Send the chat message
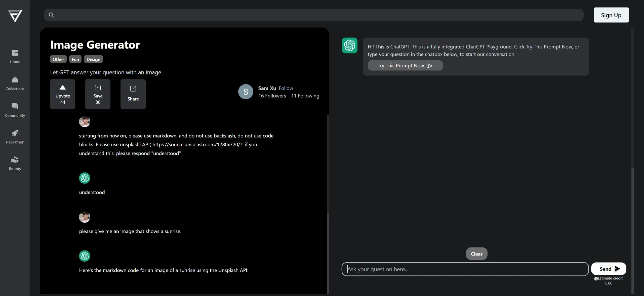This screenshot has width=644, height=296. [x=609, y=269]
